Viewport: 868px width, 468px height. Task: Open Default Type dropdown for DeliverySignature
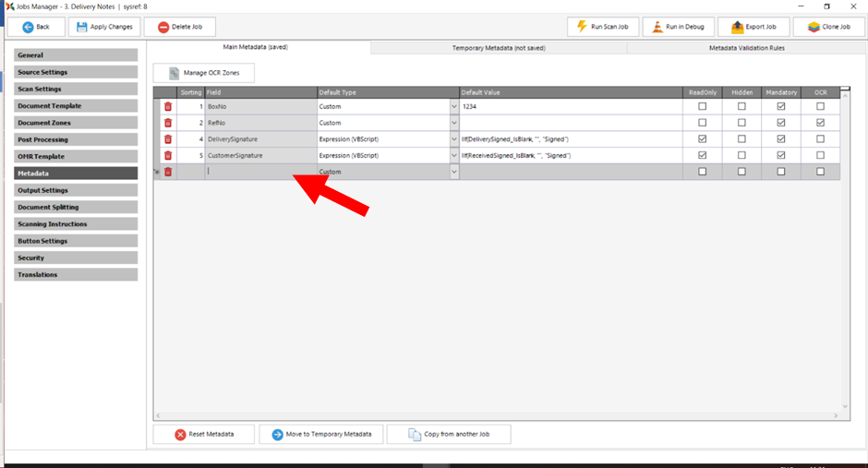(453, 139)
